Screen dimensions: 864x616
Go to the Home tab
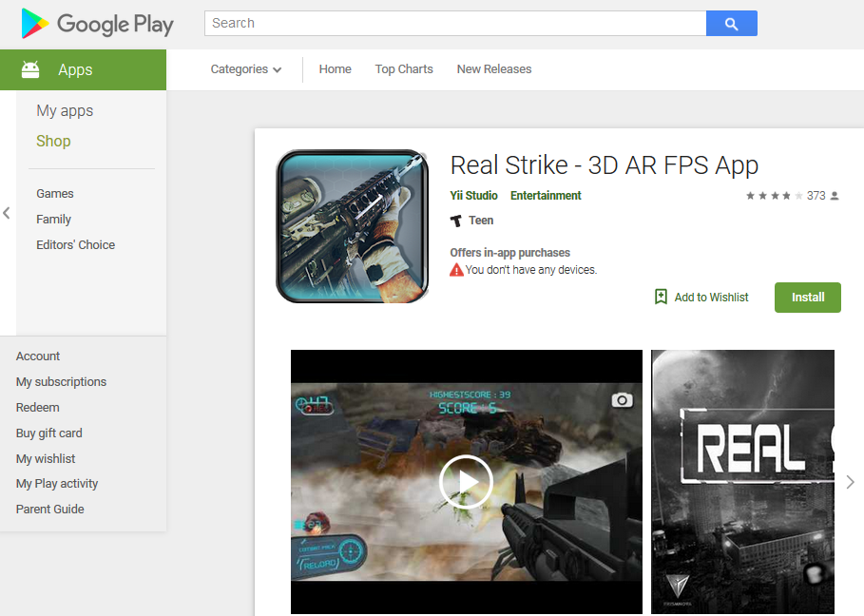point(335,69)
